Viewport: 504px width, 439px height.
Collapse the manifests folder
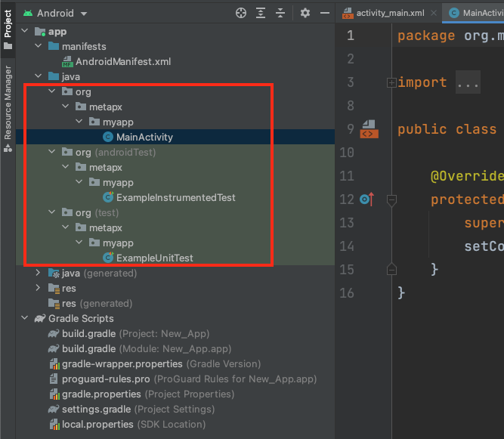39,46
